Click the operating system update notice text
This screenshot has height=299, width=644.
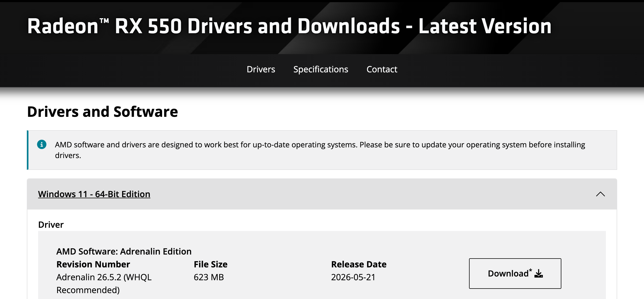(x=320, y=150)
